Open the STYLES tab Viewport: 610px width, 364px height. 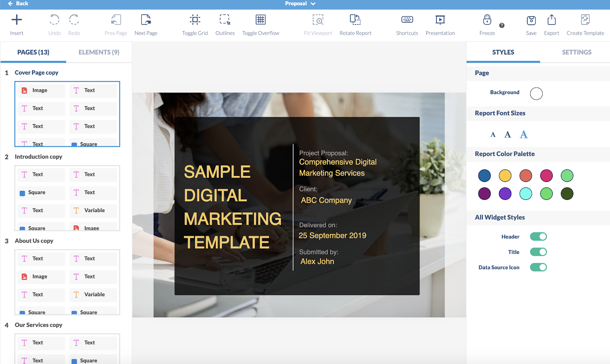coord(503,52)
